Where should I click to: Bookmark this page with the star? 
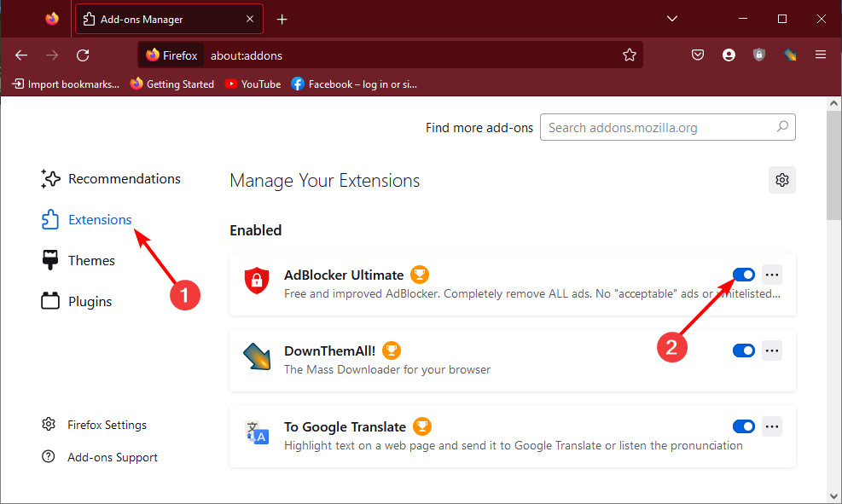pyautogui.click(x=630, y=55)
